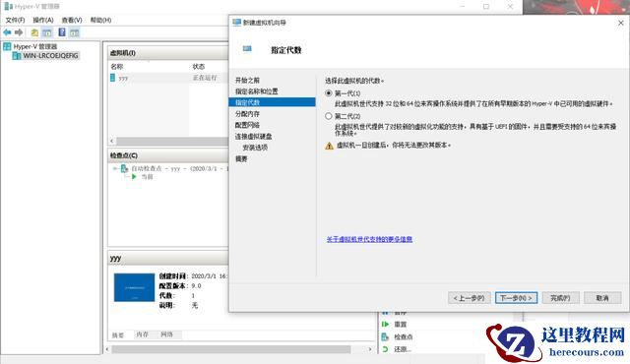This screenshot has width=630, height=364.
Task: Go back using the toolbar back arrow
Action: point(7,32)
